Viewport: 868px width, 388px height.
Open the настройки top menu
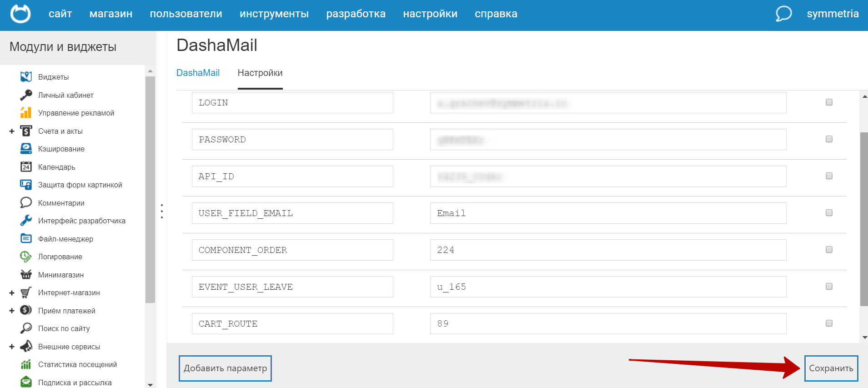pyautogui.click(x=430, y=14)
